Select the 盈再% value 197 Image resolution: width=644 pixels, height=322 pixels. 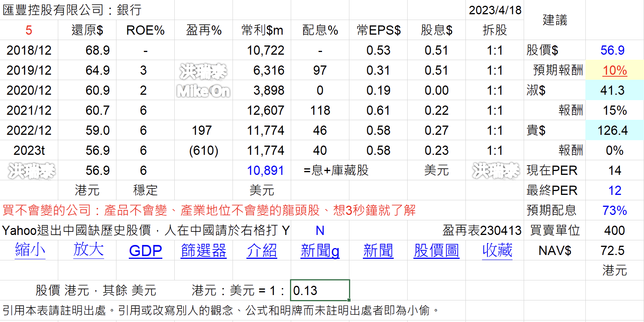[x=204, y=130]
